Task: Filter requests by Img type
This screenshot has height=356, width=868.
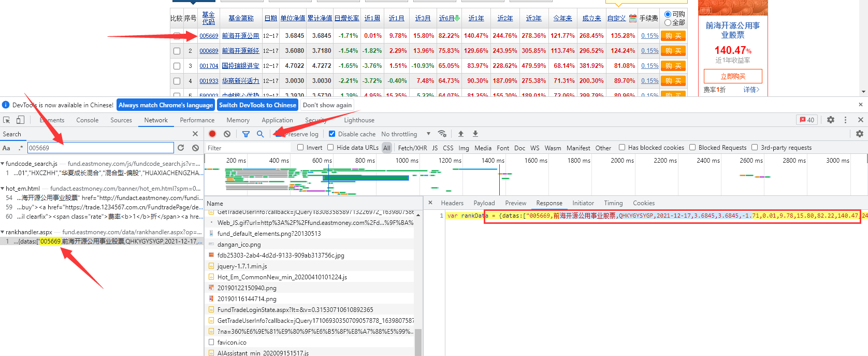Action: (464, 148)
